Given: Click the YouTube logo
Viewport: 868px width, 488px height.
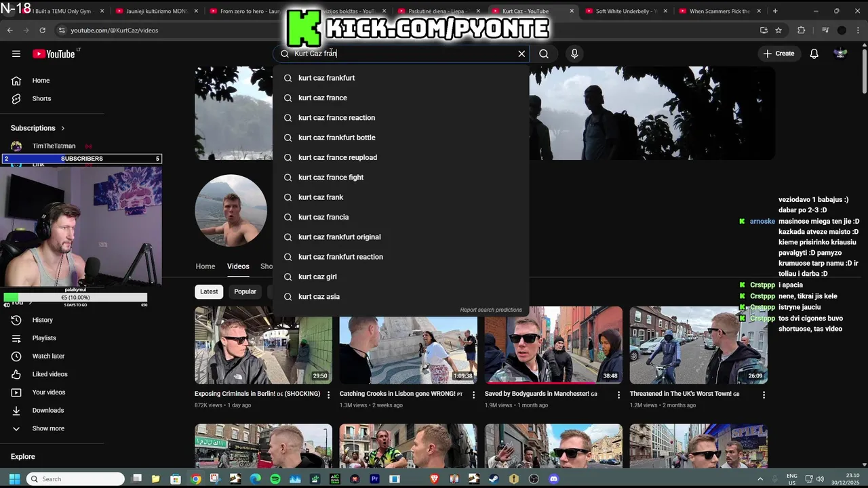Looking at the screenshot, I should (54, 54).
